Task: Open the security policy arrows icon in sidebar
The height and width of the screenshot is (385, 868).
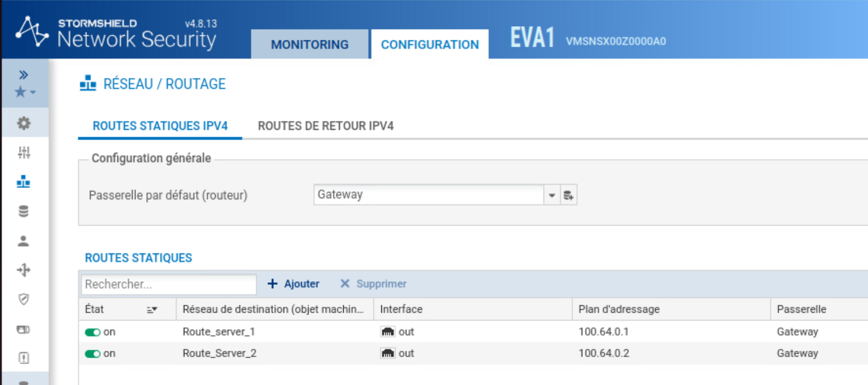Action: coord(24,270)
